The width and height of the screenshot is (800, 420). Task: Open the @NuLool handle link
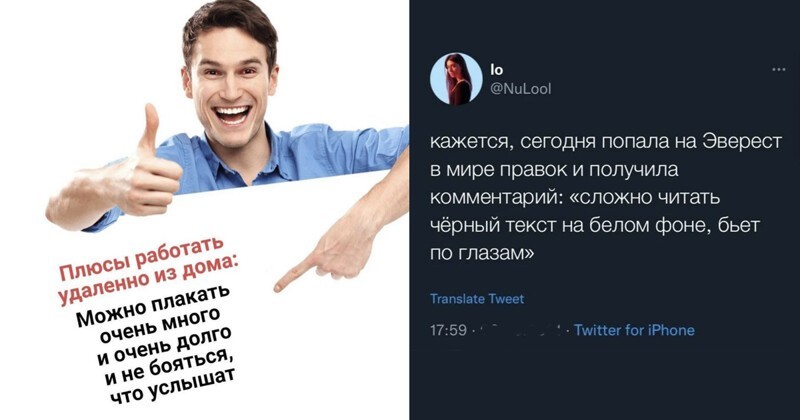[520, 90]
